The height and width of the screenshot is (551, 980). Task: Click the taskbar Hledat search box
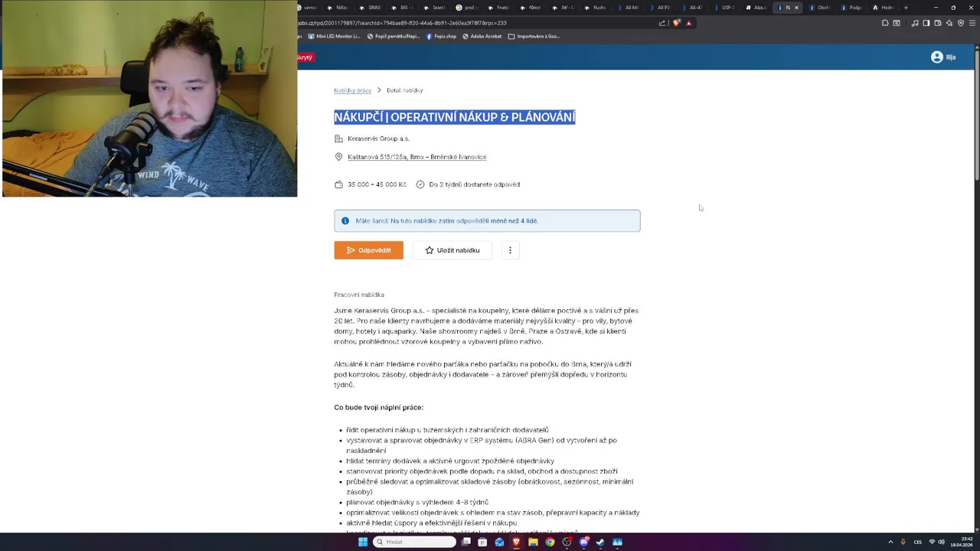pyautogui.click(x=414, y=542)
